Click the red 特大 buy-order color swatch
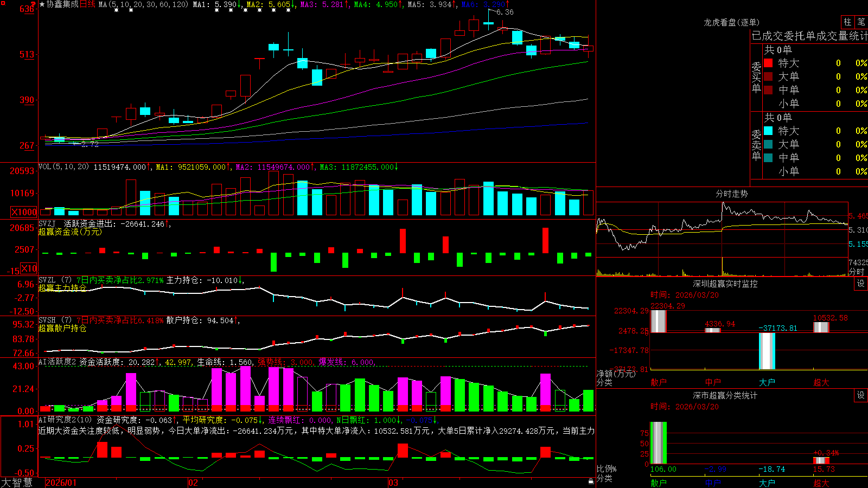The image size is (868, 488). click(x=768, y=63)
